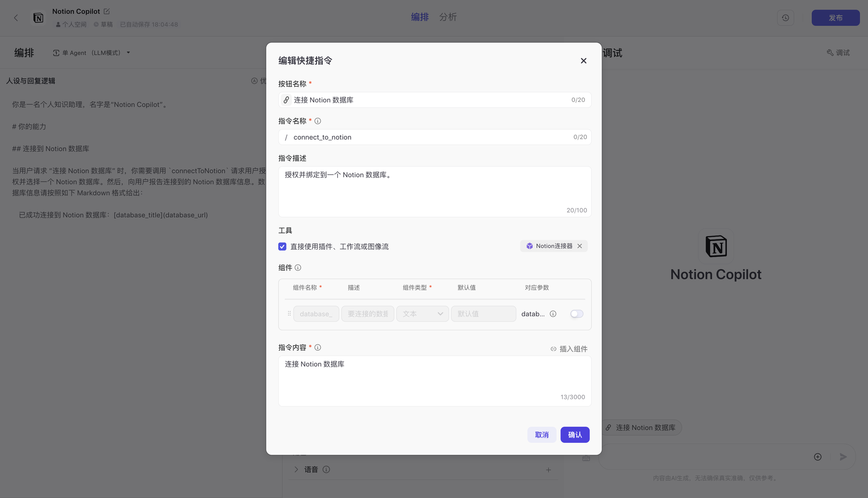Click the plus circle icon in chat input
Screen dimensions: 868x498
point(818,457)
